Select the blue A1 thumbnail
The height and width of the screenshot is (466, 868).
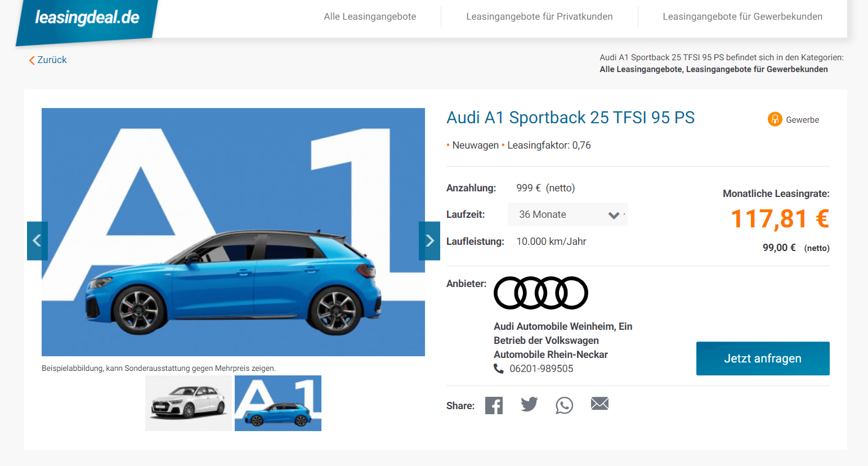(x=278, y=403)
